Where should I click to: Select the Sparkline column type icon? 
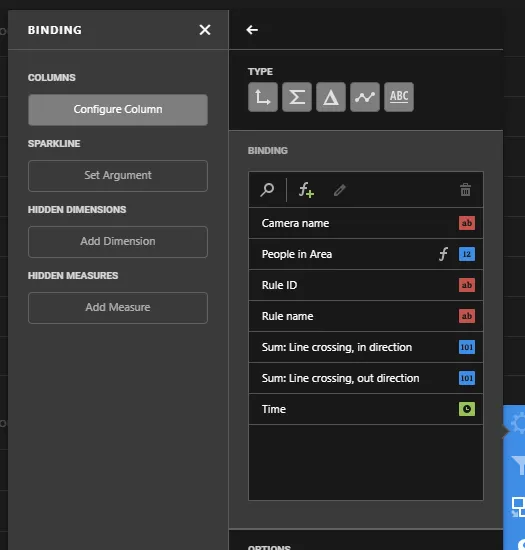point(365,97)
